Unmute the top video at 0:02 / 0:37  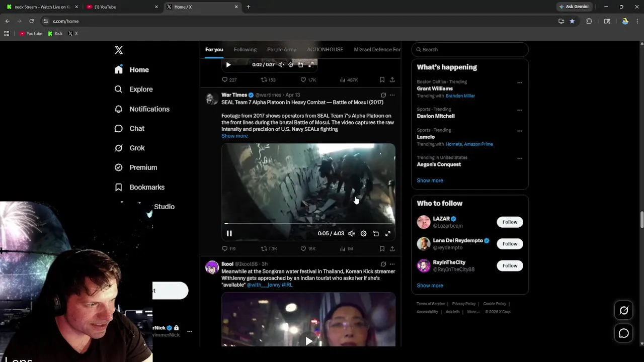point(281,64)
